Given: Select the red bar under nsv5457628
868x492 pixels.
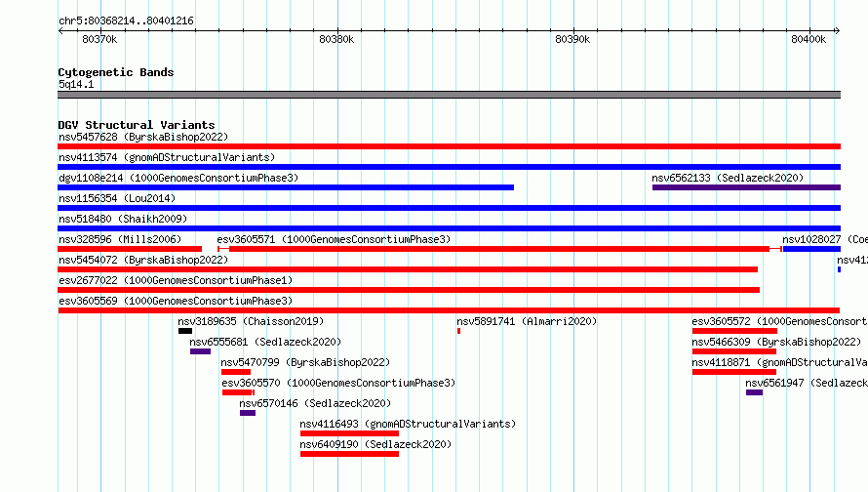Looking at the screenshot, I should 449,146.
